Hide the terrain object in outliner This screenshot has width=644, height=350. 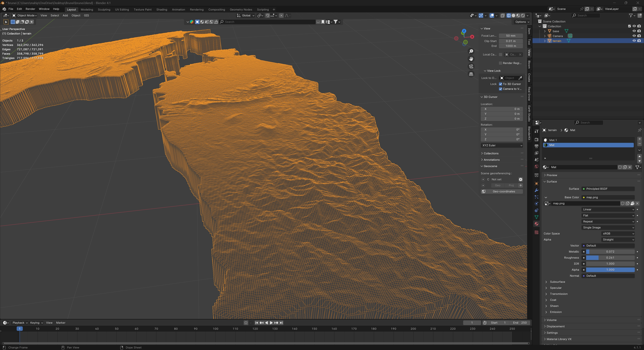(x=634, y=41)
